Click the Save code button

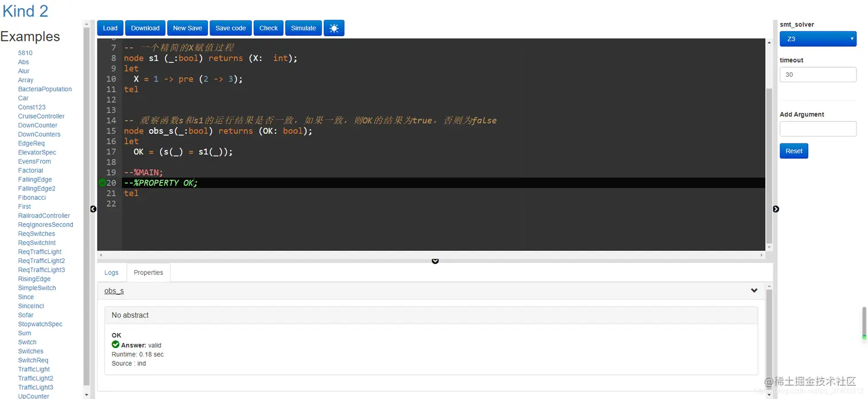231,28
